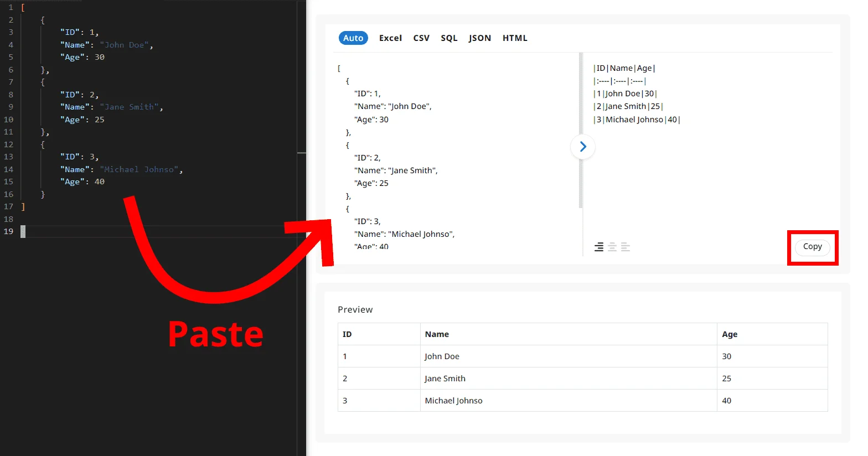Click the Jane Smith cell in Preview table
The height and width of the screenshot is (456, 868).
(x=569, y=379)
